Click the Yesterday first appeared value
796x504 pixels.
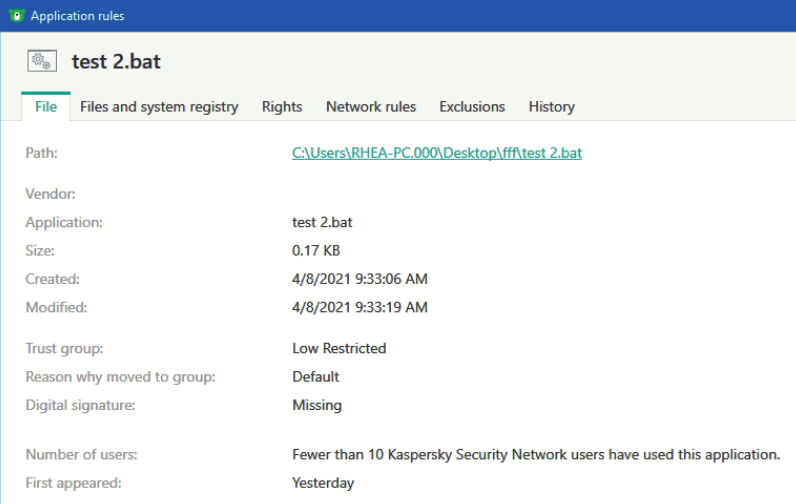(323, 483)
